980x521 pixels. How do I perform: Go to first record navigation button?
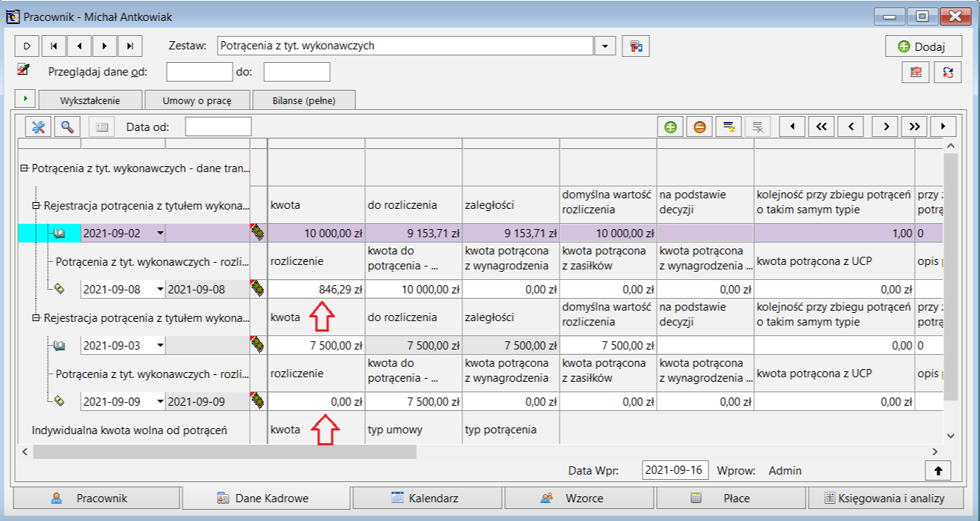click(53, 46)
